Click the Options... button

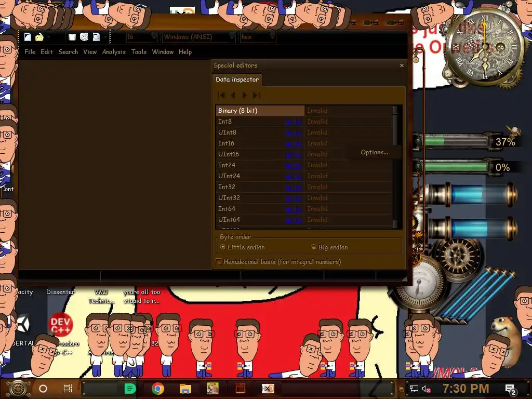coord(374,152)
